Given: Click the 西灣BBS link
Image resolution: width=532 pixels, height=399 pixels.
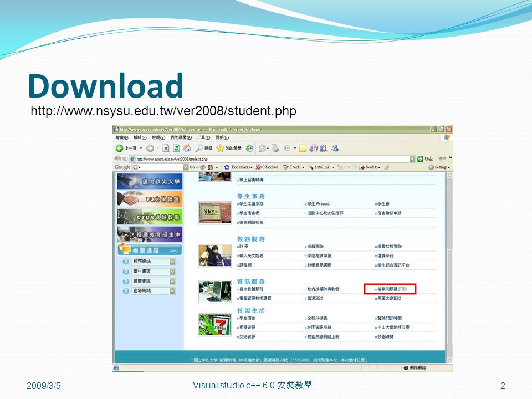Looking at the screenshot, I should point(315,298).
